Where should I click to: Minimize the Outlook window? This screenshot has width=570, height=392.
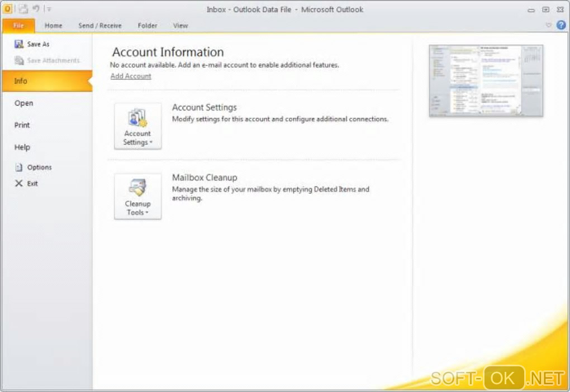531,10
